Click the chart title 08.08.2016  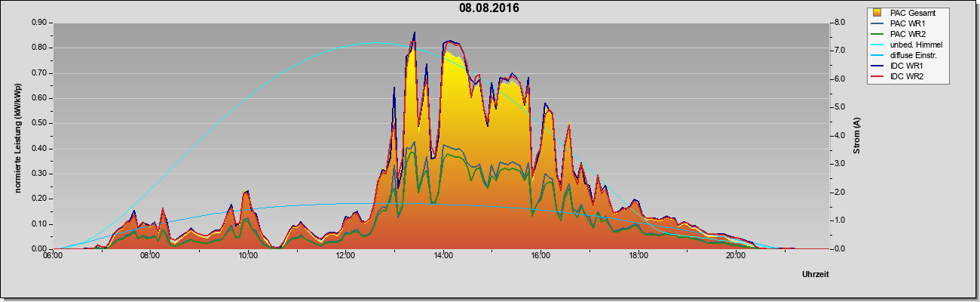tap(489, 8)
